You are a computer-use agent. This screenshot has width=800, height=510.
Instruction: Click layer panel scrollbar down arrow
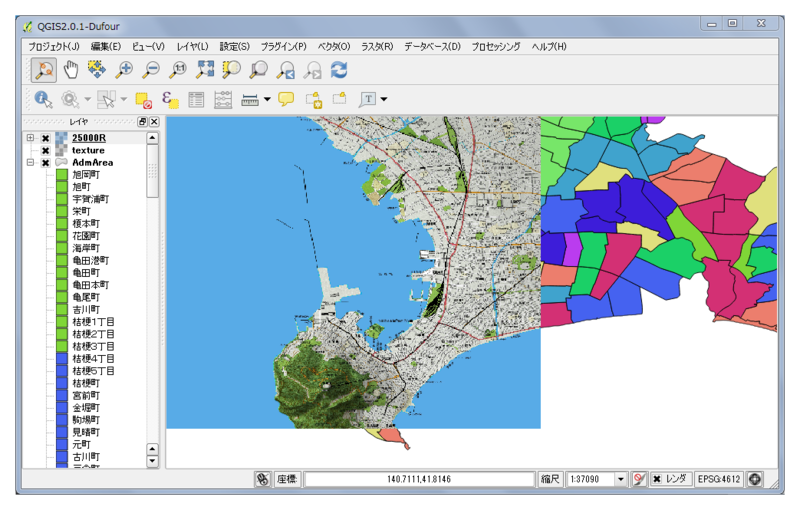click(x=153, y=461)
